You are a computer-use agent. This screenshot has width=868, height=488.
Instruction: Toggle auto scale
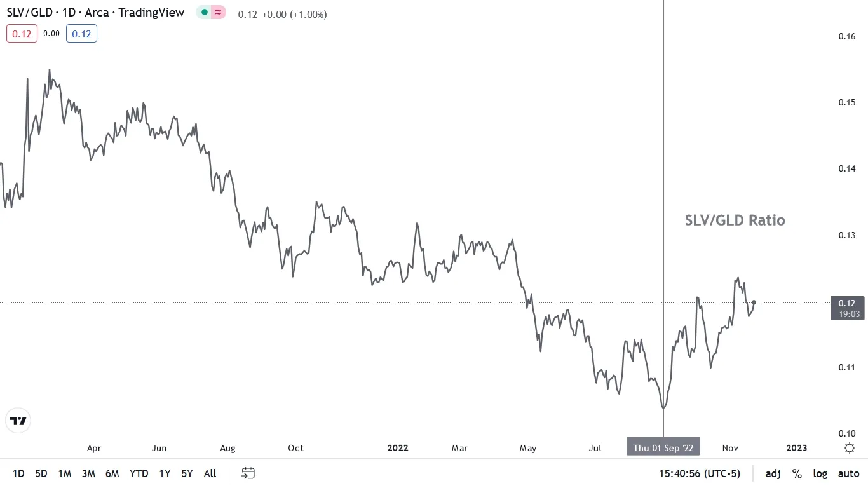tap(848, 473)
